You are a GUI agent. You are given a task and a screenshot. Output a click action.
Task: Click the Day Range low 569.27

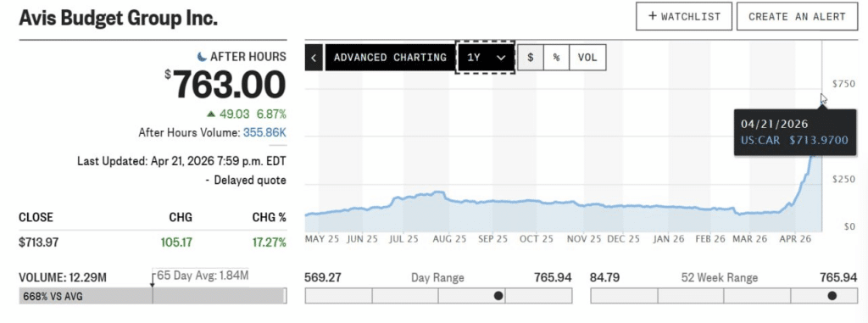coord(323,277)
